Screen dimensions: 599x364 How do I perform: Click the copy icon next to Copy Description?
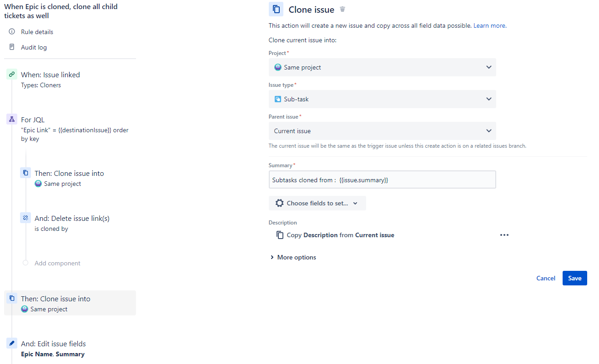point(280,235)
